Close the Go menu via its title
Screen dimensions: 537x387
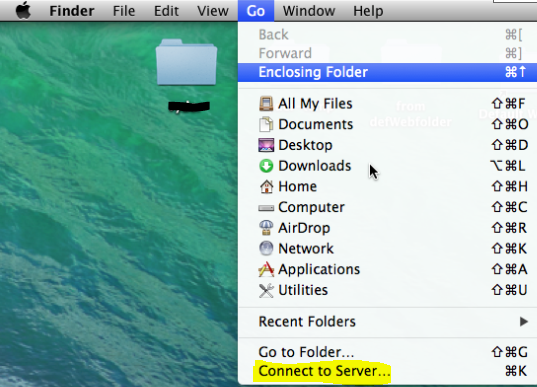click(256, 11)
